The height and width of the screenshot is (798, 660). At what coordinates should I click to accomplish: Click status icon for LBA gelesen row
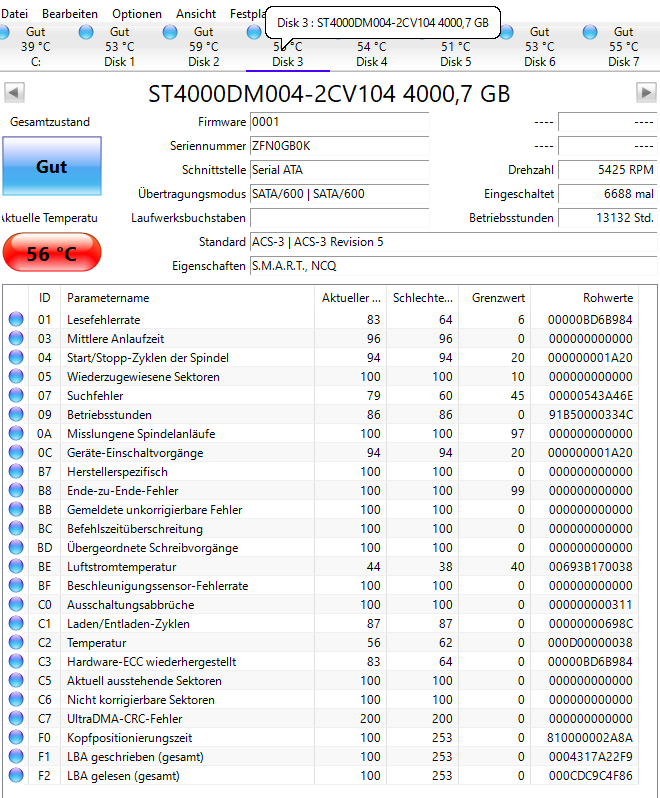[x=16, y=775]
